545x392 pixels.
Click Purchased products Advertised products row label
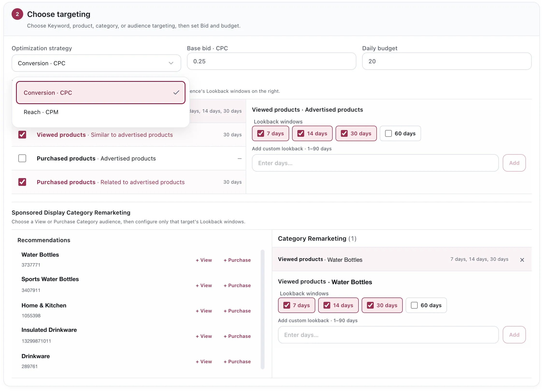point(96,159)
